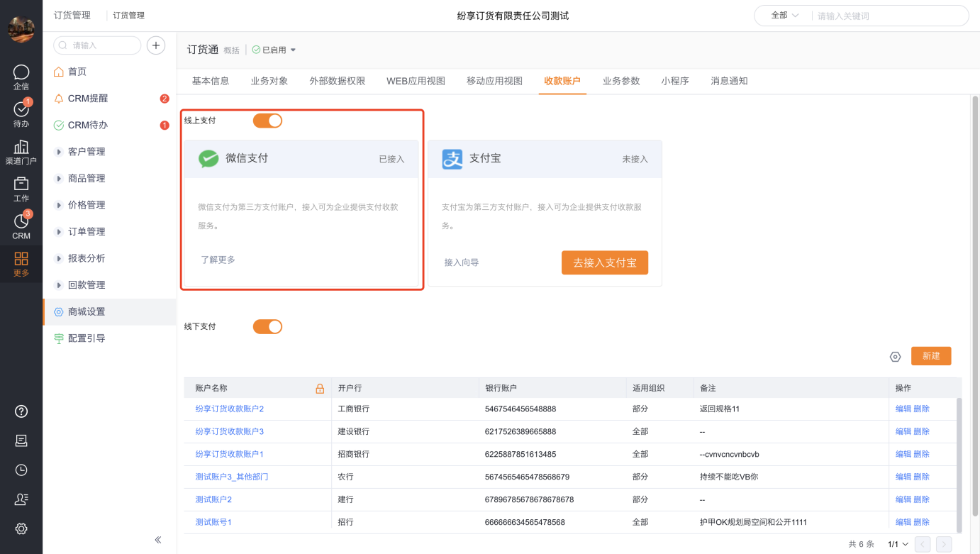Switch to 小程序 tab
The height and width of the screenshot is (554, 980).
point(675,81)
